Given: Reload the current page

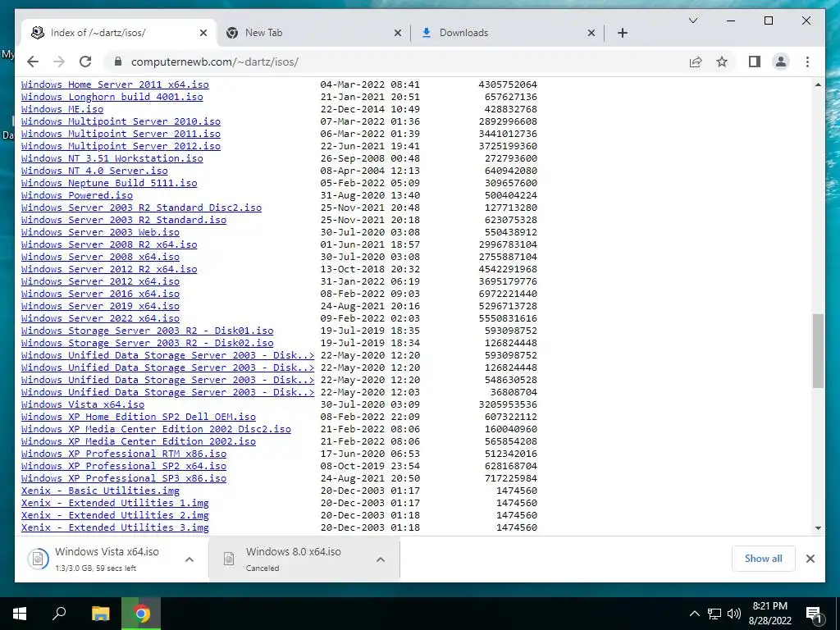Looking at the screenshot, I should tap(85, 62).
